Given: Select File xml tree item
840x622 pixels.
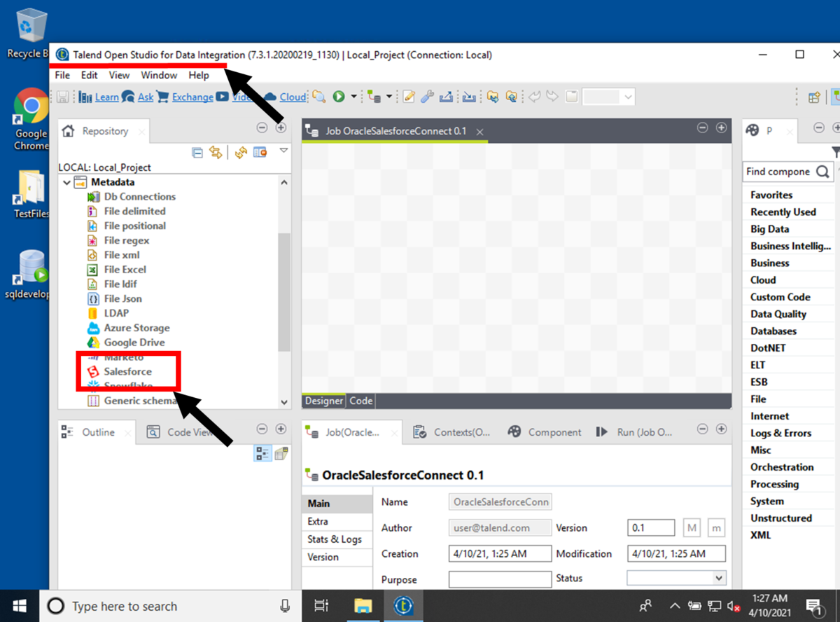Looking at the screenshot, I should (122, 255).
